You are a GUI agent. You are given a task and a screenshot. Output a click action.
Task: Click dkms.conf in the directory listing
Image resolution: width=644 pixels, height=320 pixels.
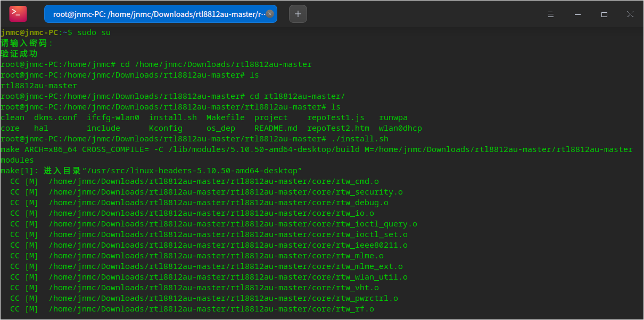tap(55, 117)
